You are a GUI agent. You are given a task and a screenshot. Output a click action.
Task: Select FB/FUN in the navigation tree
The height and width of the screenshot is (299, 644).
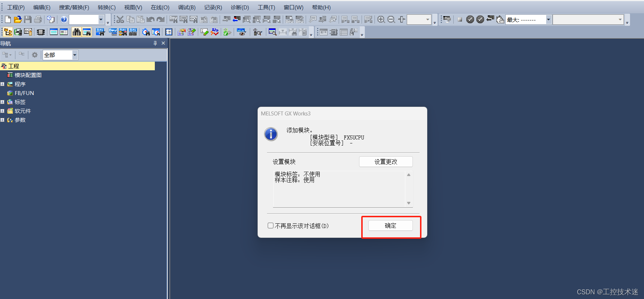click(x=24, y=93)
